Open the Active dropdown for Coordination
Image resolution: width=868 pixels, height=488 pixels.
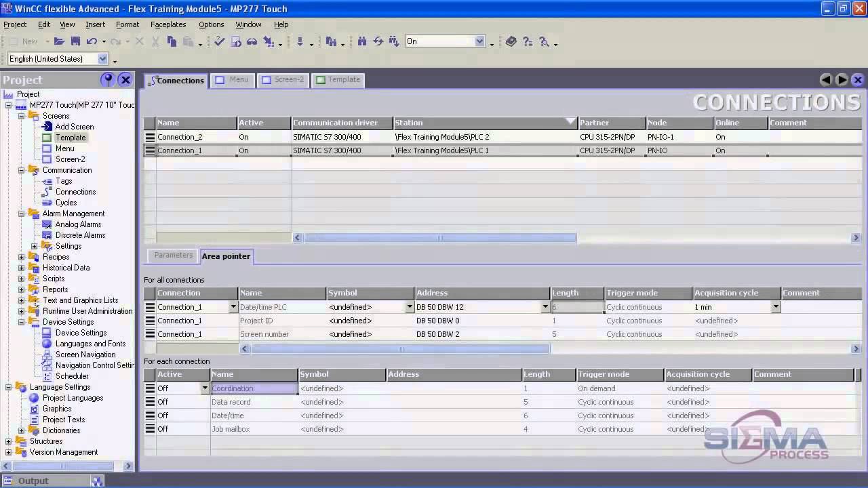tap(205, 388)
